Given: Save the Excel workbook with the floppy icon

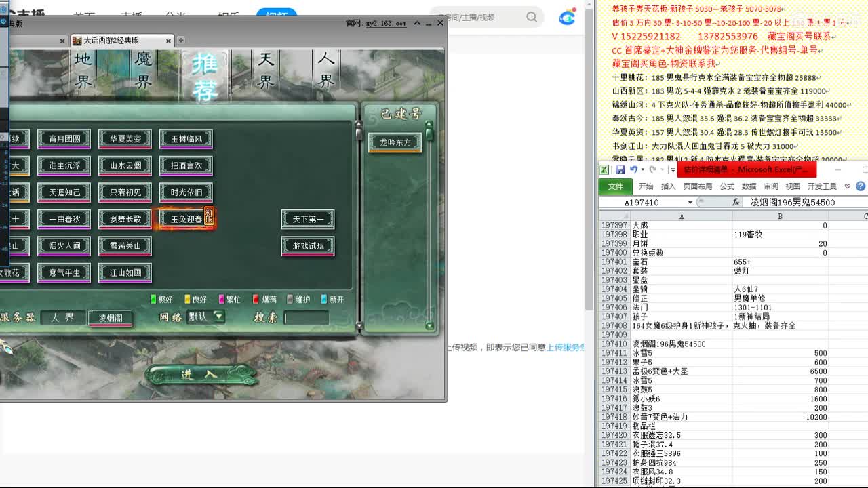Looking at the screenshot, I should 620,169.
